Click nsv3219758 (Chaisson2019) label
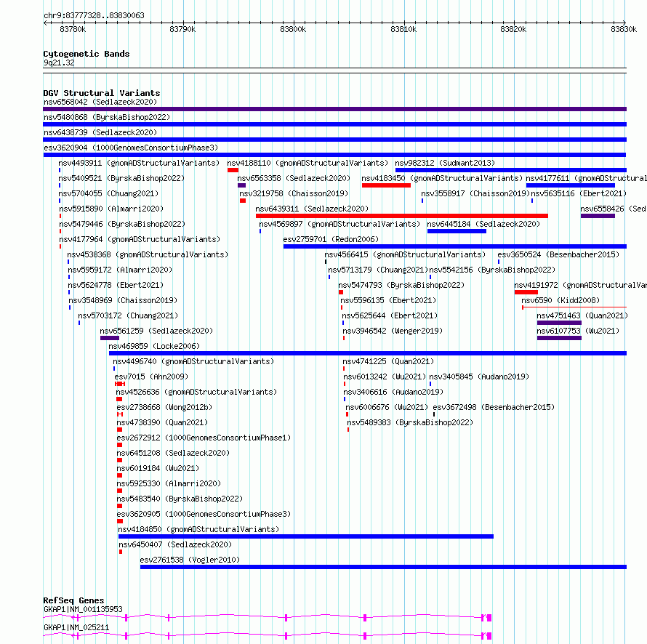The height and width of the screenshot is (644, 647). [x=294, y=193]
